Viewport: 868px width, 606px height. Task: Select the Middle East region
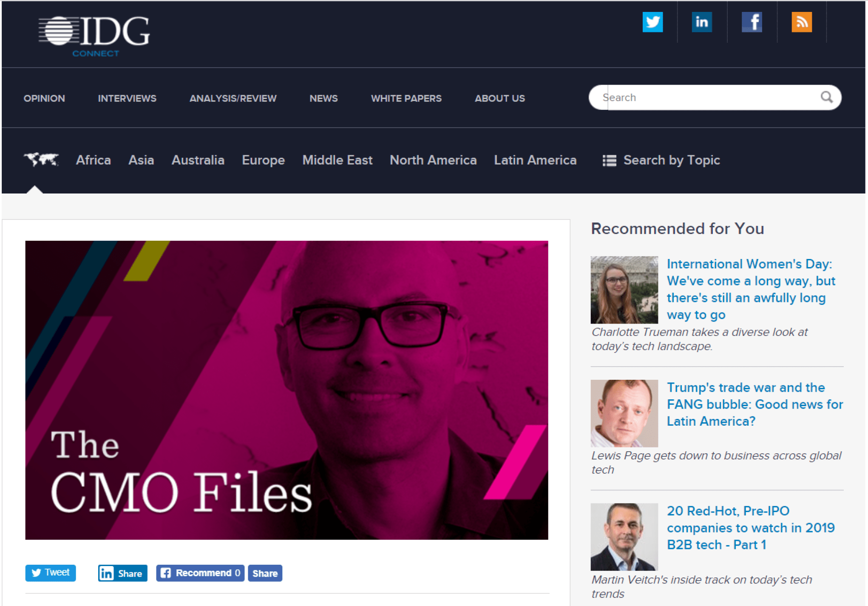pyautogui.click(x=337, y=160)
